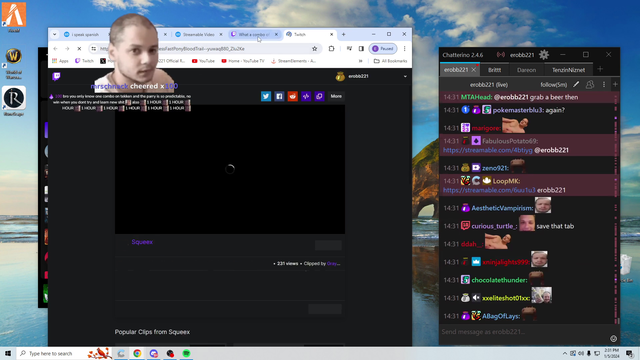Screen dimensions: 640x360
Task: Open the StreamElements bookmark
Action: pyautogui.click(x=293, y=61)
